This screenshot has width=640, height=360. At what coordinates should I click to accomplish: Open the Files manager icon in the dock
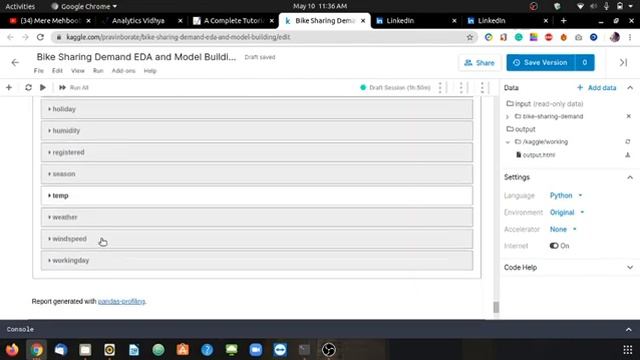pos(85,350)
